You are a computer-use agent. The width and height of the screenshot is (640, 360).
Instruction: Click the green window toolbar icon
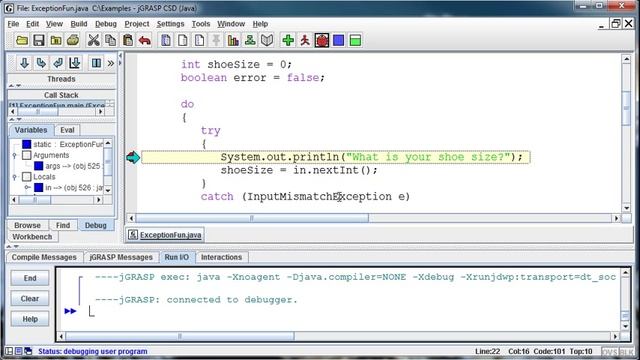[x=356, y=40]
